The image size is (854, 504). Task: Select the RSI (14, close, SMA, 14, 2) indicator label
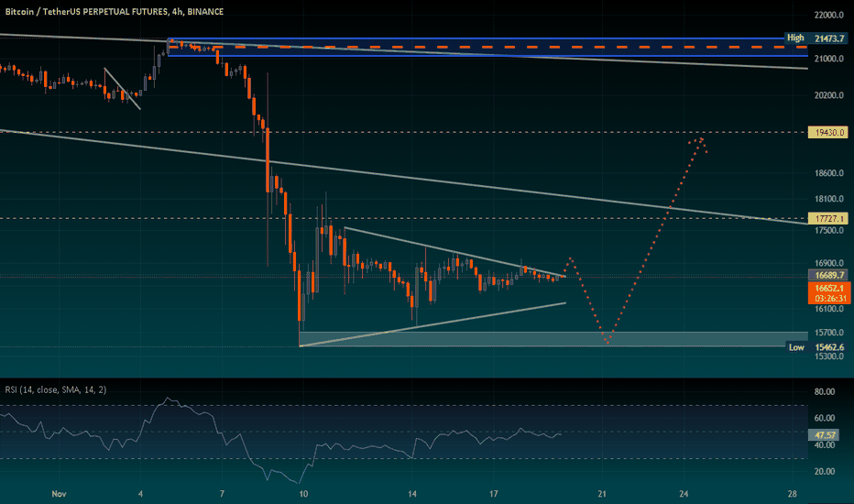(56, 389)
